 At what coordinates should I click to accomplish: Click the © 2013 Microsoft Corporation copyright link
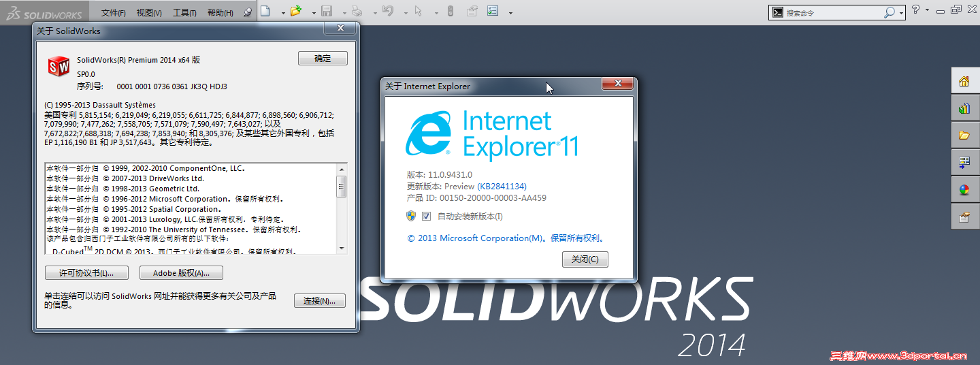[x=506, y=238]
